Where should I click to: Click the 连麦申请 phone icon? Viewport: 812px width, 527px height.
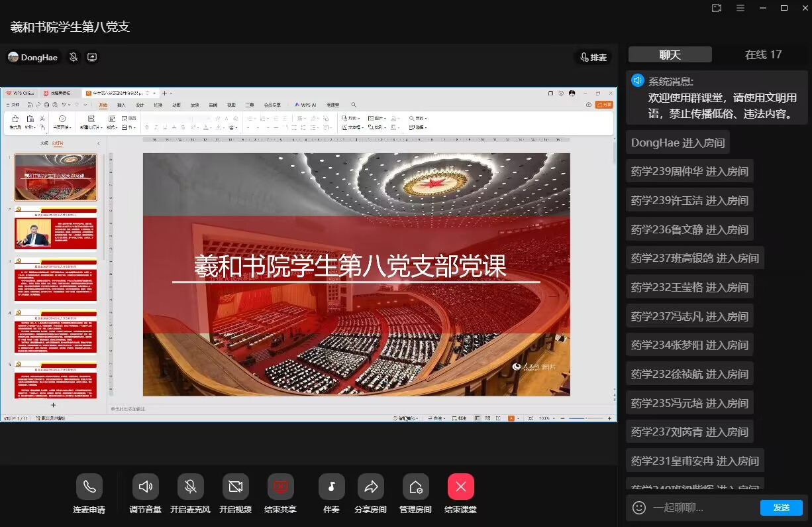pyautogui.click(x=89, y=487)
